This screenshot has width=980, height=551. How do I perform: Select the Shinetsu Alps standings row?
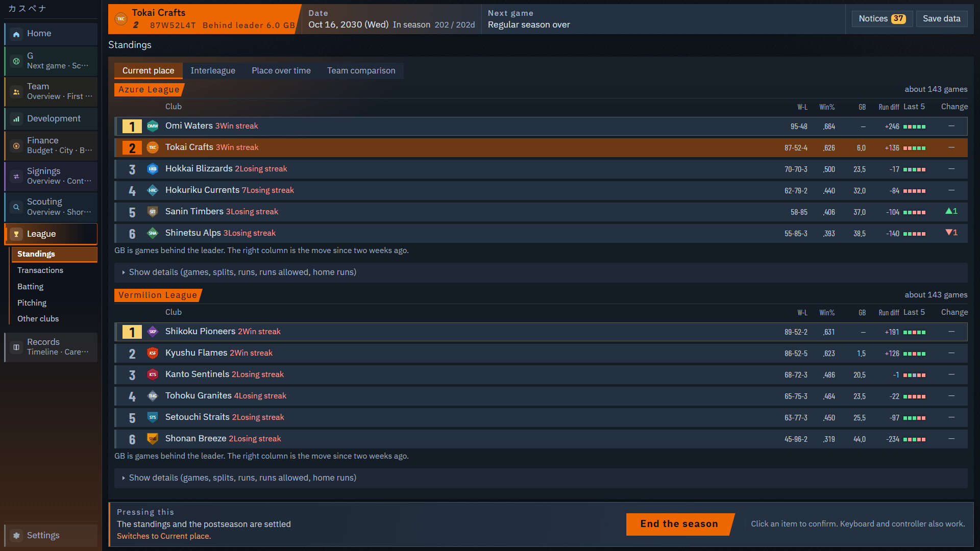(541, 233)
